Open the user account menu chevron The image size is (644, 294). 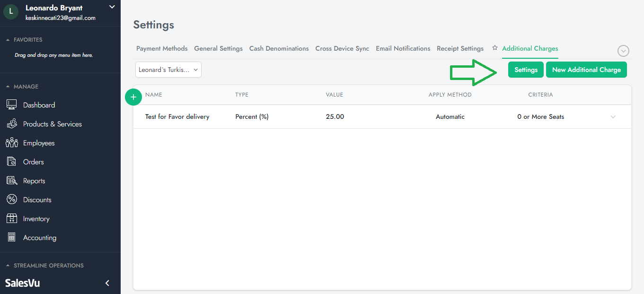click(112, 7)
